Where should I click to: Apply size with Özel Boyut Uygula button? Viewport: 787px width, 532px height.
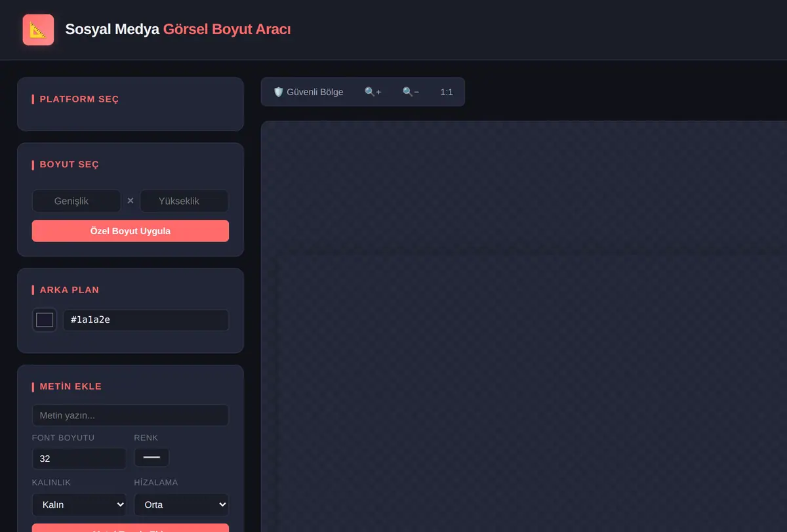click(131, 231)
